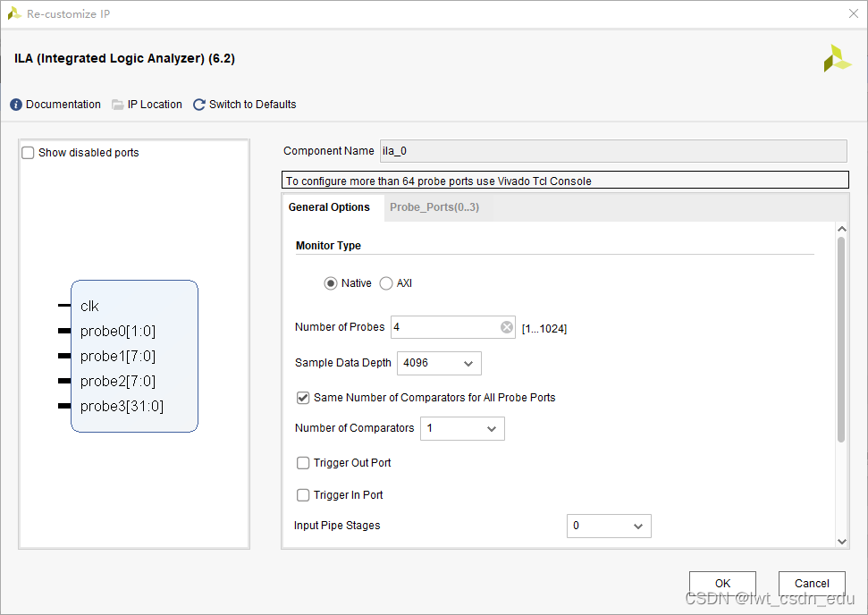Uncheck Same Number of Comparators checkbox
Viewport: 868px width, 615px height.
coord(303,398)
